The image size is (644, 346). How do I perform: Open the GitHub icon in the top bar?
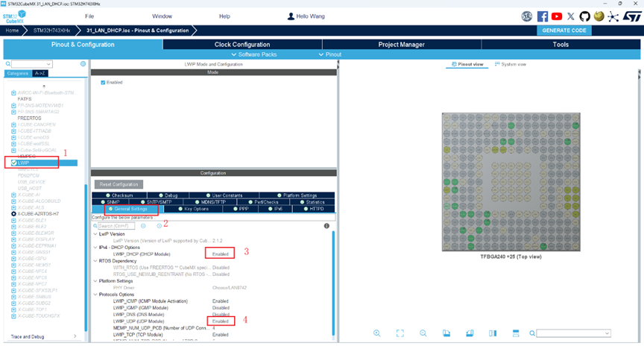585,16
